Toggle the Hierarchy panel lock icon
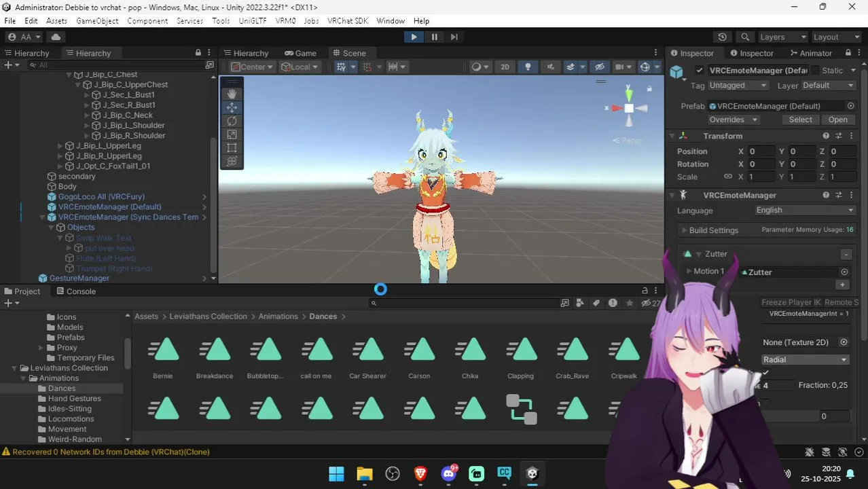The image size is (868, 489). 198,52
